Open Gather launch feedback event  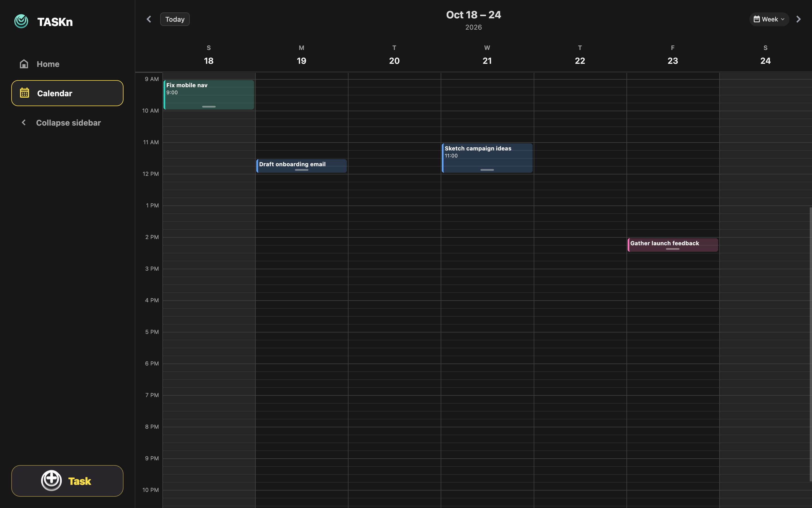pyautogui.click(x=673, y=245)
